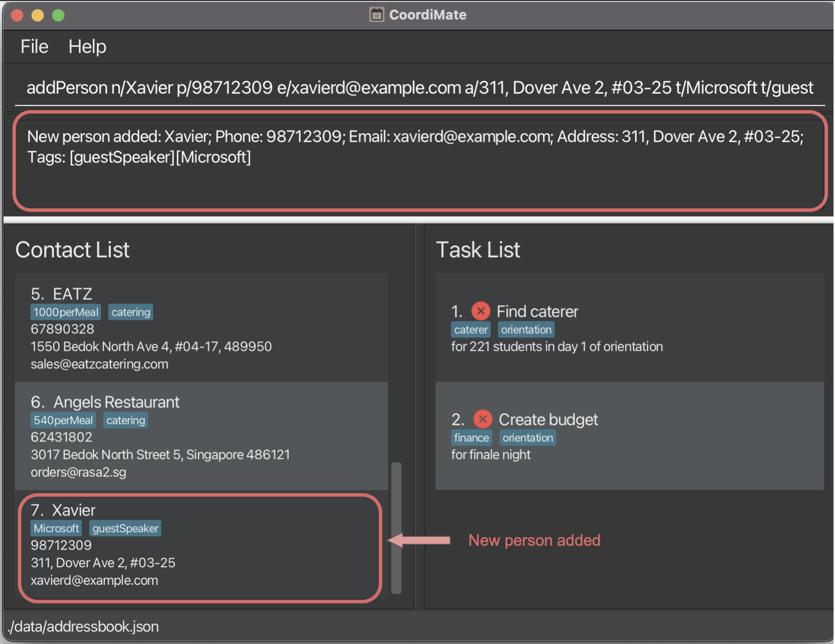This screenshot has height=644, width=835.
Task: Select the Find caterer task title
Action: pyautogui.click(x=537, y=312)
